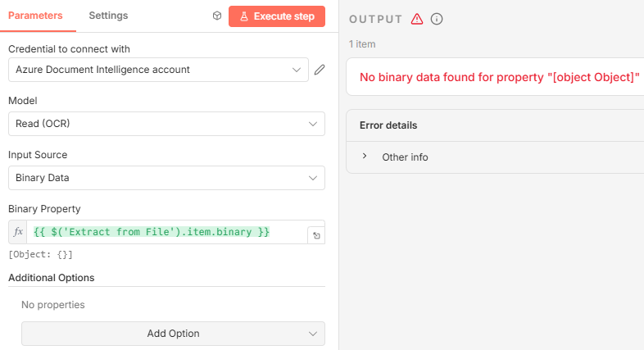Open the expression editor icon in Binary Property field
644x350 pixels.
(x=315, y=235)
